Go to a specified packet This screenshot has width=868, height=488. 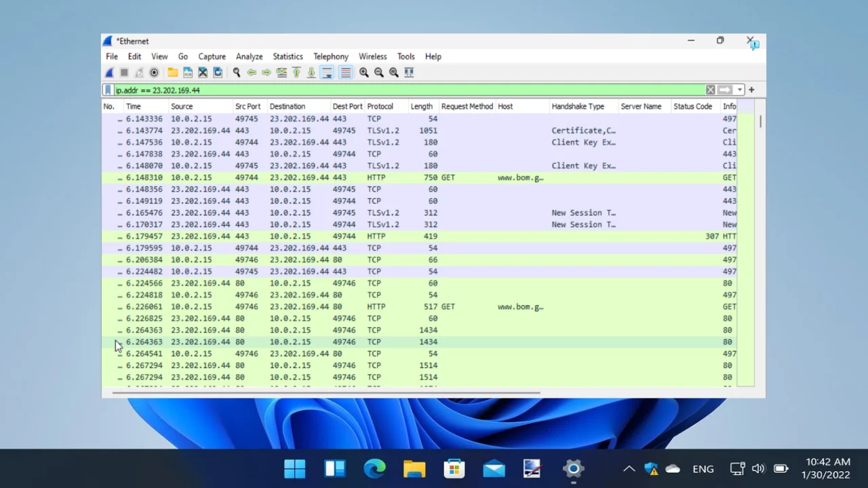[281, 73]
